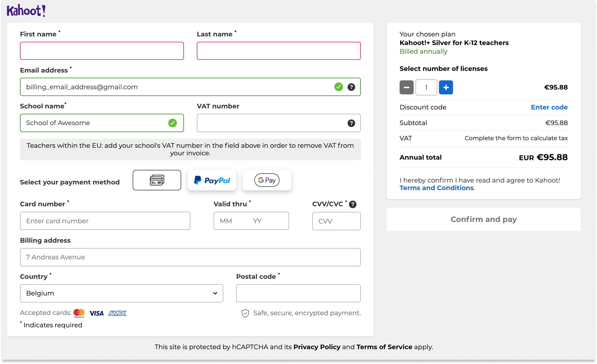Choose PayPal as payment method
This screenshot has height=364, width=597.
pos(212,180)
